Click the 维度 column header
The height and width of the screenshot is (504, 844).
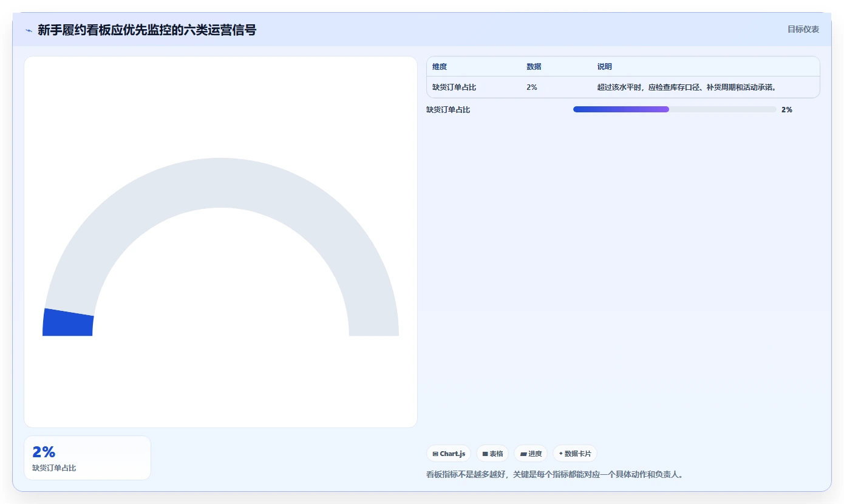[x=440, y=67]
